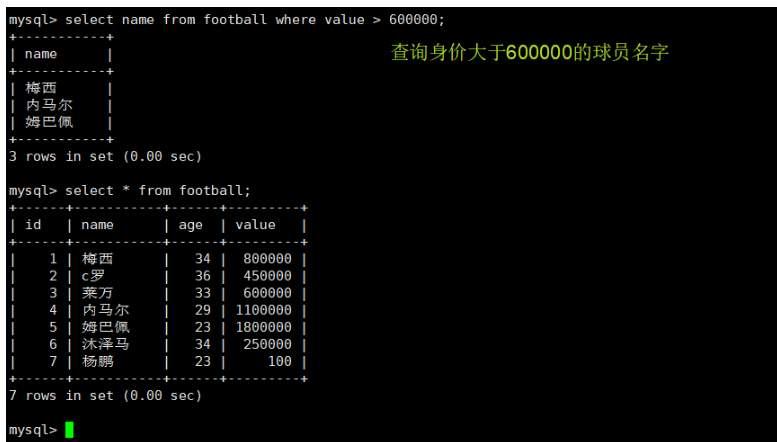Screen dimensions: 777x442
Task: Click the age 29 for 内马尔
Action: [203, 310]
